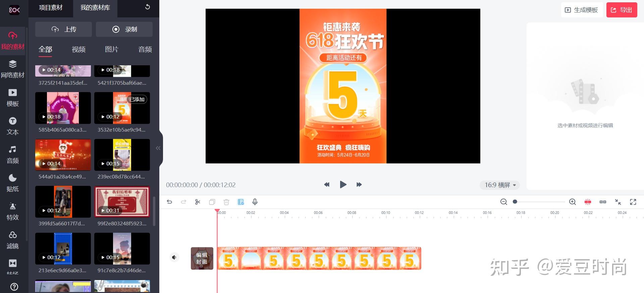Select the 全部 filter tab
The height and width of the screenshot is (293, 644).
(45, 50)
